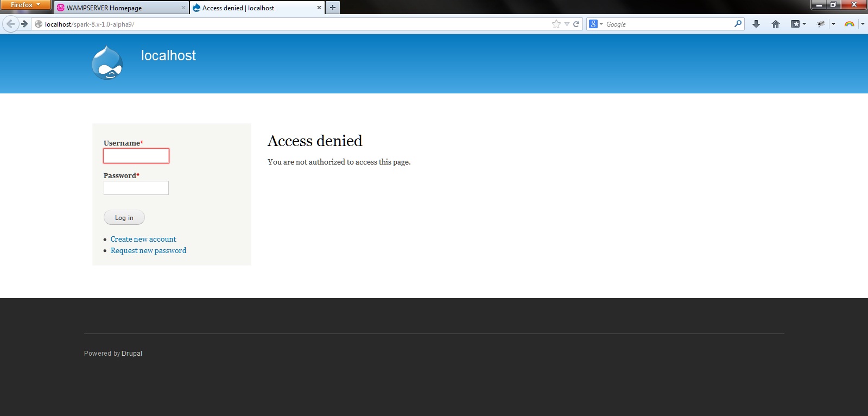The image size is (868, 416).
Task: Click the Password text field
Action: click(x=136, y=188)
